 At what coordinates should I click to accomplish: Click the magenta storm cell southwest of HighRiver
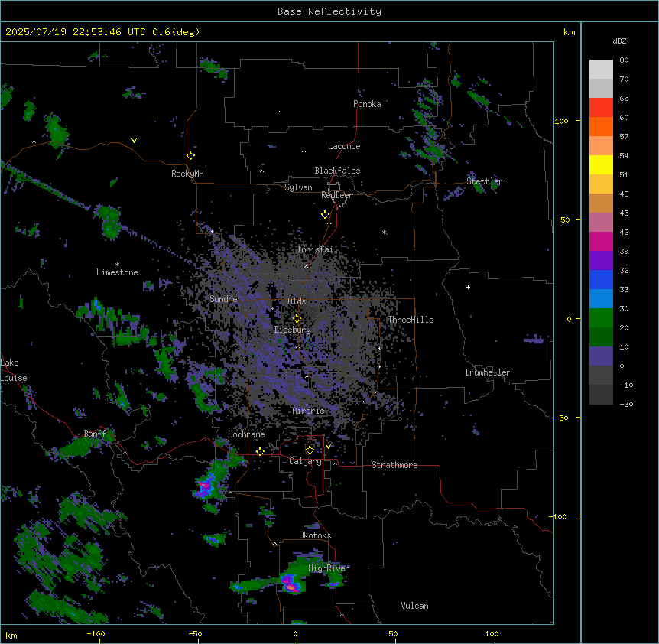pos(290,584)
